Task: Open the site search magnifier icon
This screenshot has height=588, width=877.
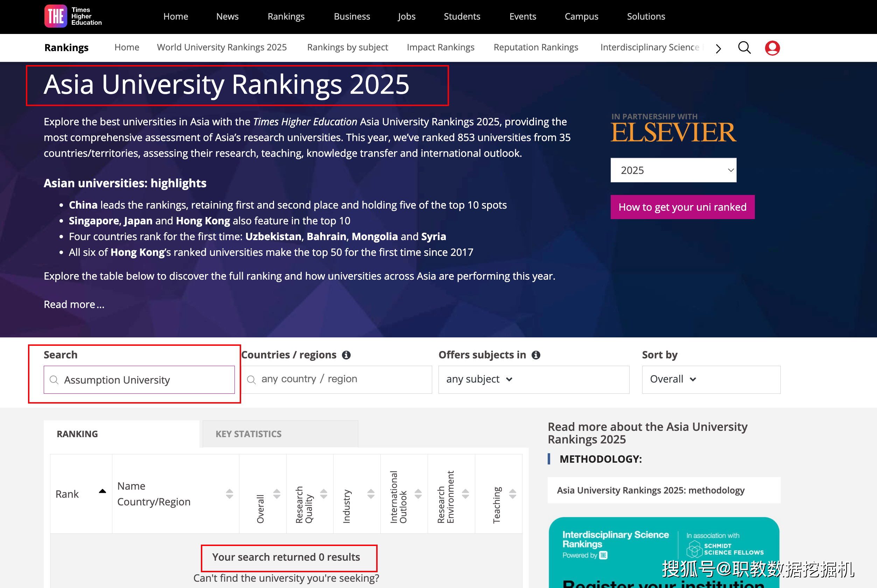Action: point(744,48)
